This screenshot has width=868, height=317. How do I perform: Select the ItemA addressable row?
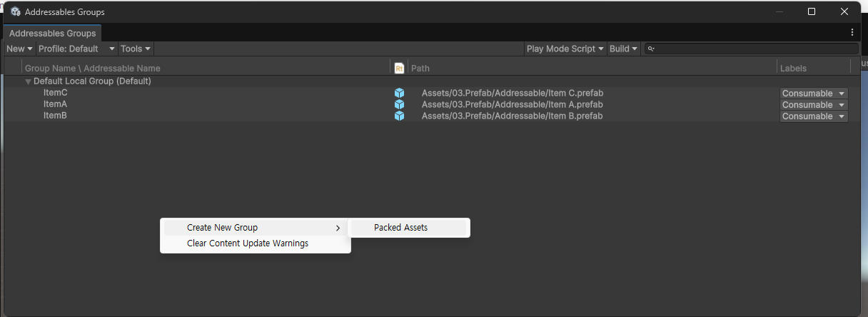433,104
